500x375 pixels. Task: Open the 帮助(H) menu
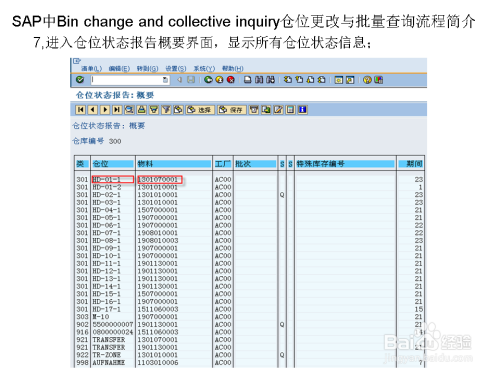pos(233,68)
